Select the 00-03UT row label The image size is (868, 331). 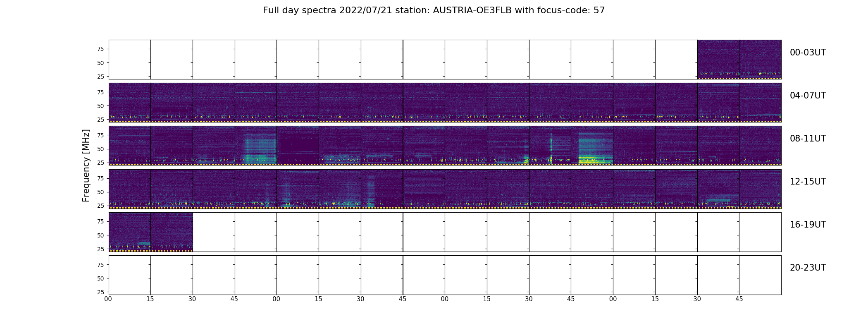point(808,53)
